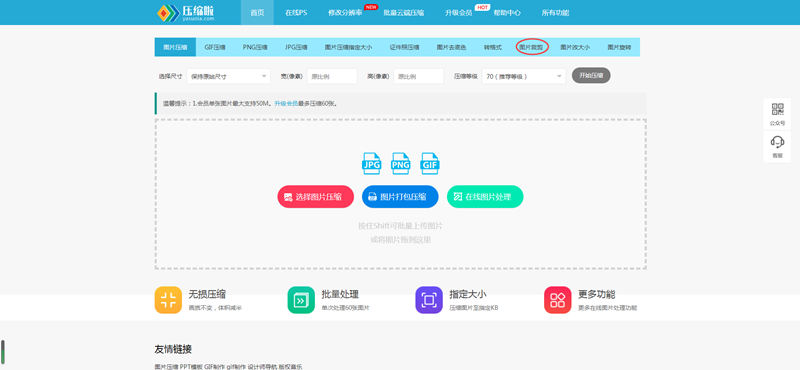Click the 批量处理 heading text
Image resolution: width=800 pixels, height=370 pixels.
tap(340, 294)
